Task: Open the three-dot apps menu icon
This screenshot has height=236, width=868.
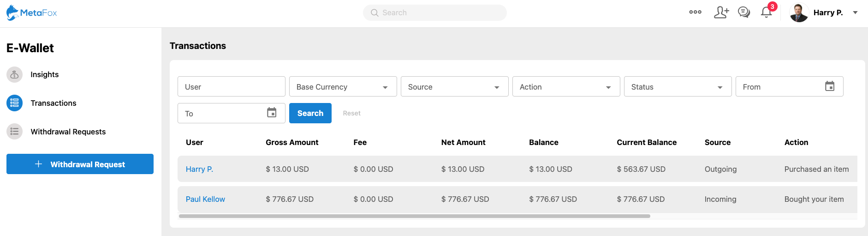Action: pos(695,12)
